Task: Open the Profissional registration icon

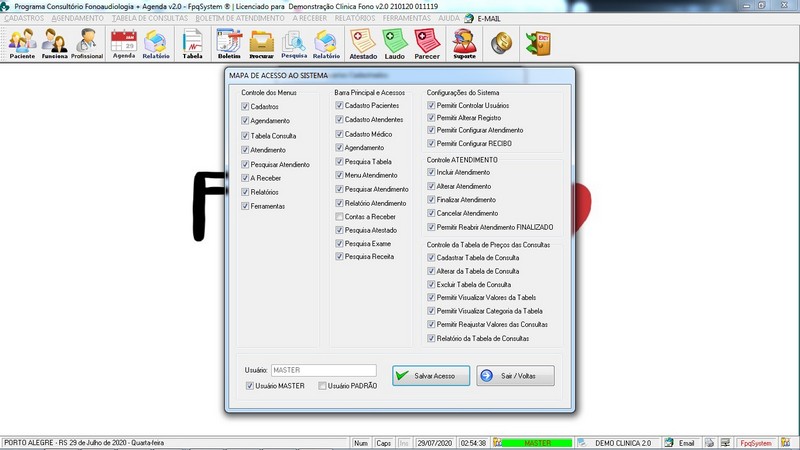Action: pos(87,44)
